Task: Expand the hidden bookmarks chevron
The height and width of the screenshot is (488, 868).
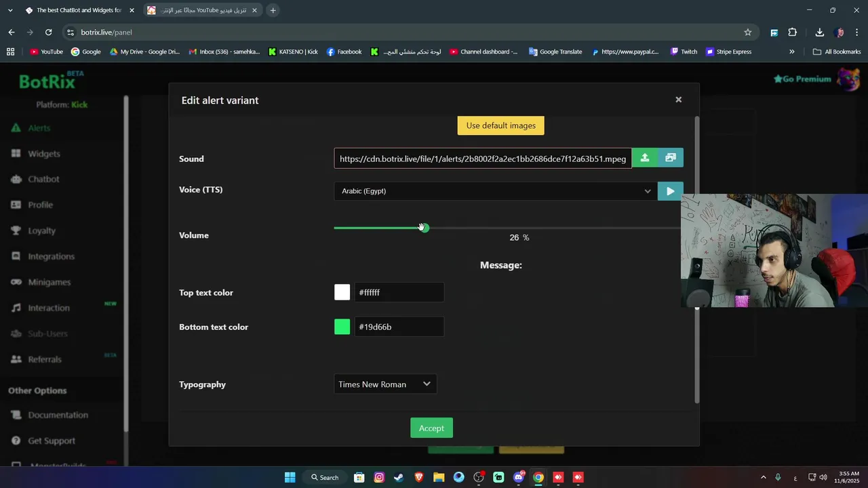Action: click(791, 52)
